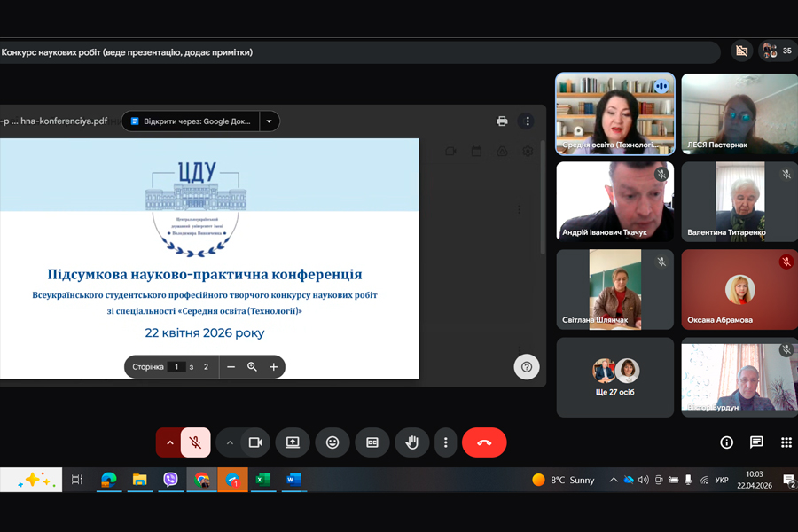Open Excel from taskbar
This screenshot has width=798, height=532.
[x=263, y=480]
